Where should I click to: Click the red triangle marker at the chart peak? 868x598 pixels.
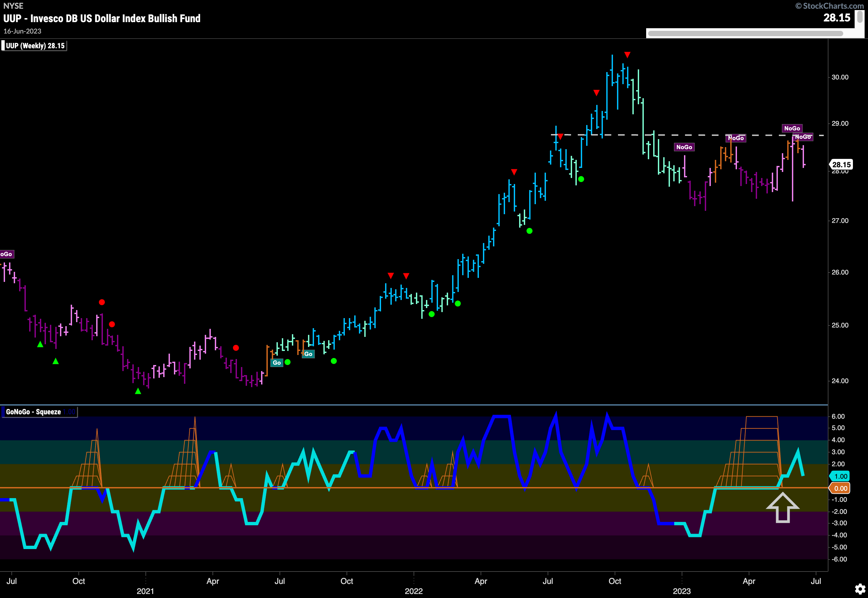point(627,55)
